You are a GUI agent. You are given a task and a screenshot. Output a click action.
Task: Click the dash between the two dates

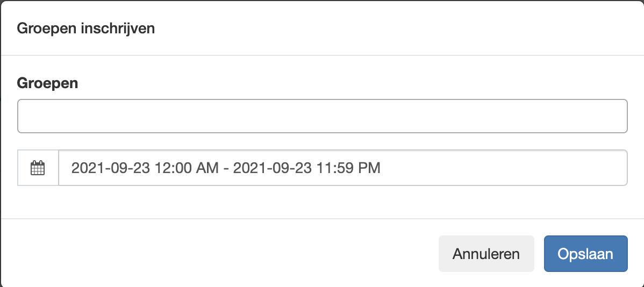226,168
